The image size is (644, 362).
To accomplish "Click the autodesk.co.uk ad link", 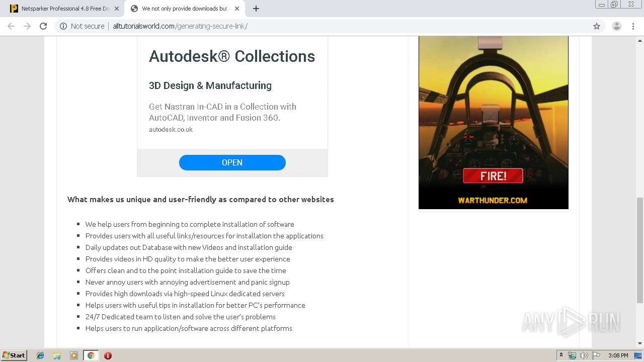I will pyautogui.click(x=171, y=129).
